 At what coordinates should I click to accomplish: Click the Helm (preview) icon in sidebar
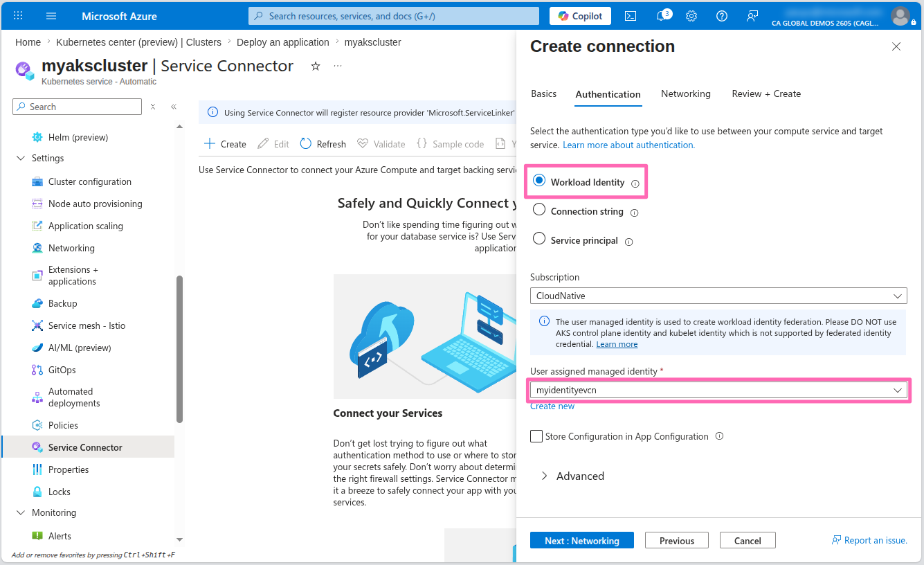37,137
